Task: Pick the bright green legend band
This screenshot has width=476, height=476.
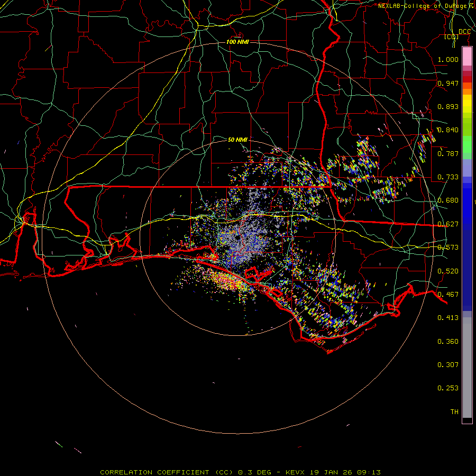Action: (x=467, y=144)
